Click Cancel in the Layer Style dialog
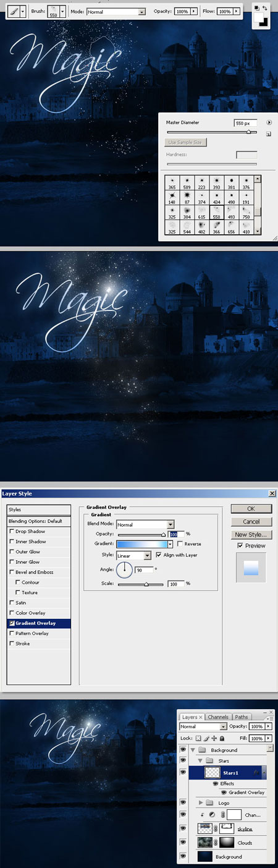 pyautogui.click(x=251, y=522)
